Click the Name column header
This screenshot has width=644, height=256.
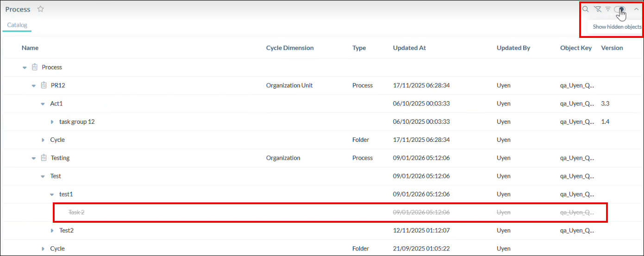click(30, 48)
